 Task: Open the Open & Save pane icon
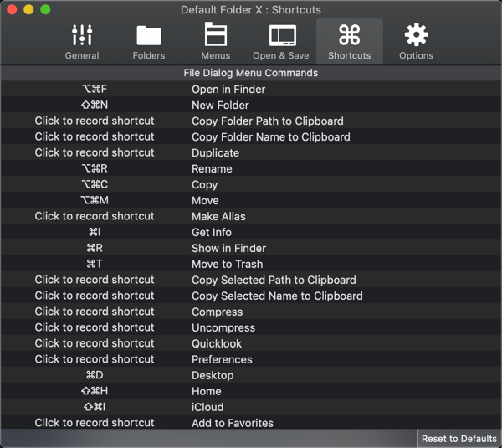(x=283, y=35)
